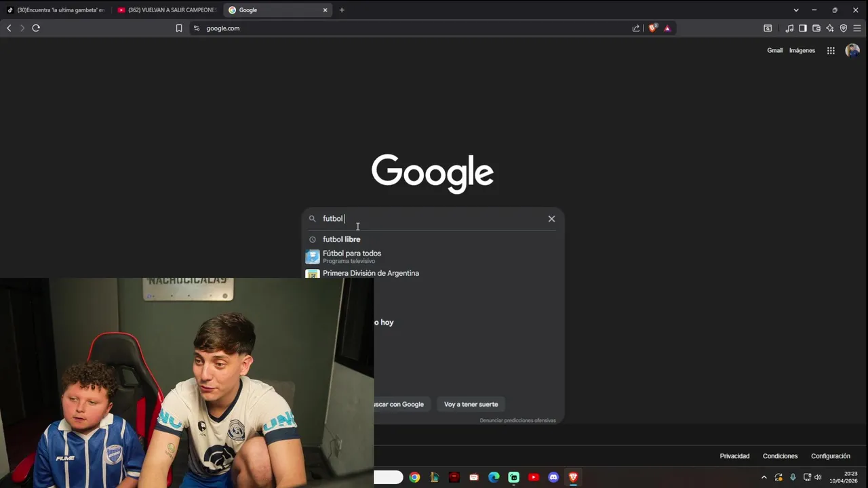The height and width of the screenshot is (488, 868).
Task: Select 'Primera División de Argentina' suggestion
Action: tap(433, 273)
